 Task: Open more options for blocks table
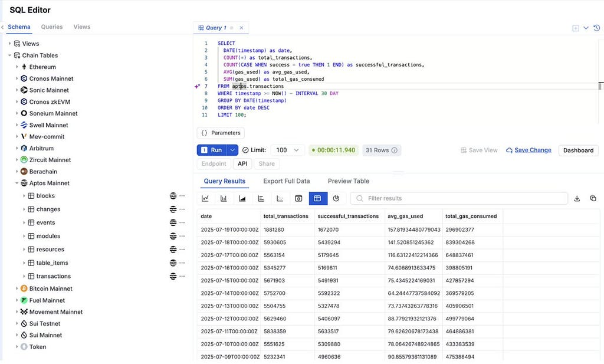pyautogui.click(x=182, y=196)
